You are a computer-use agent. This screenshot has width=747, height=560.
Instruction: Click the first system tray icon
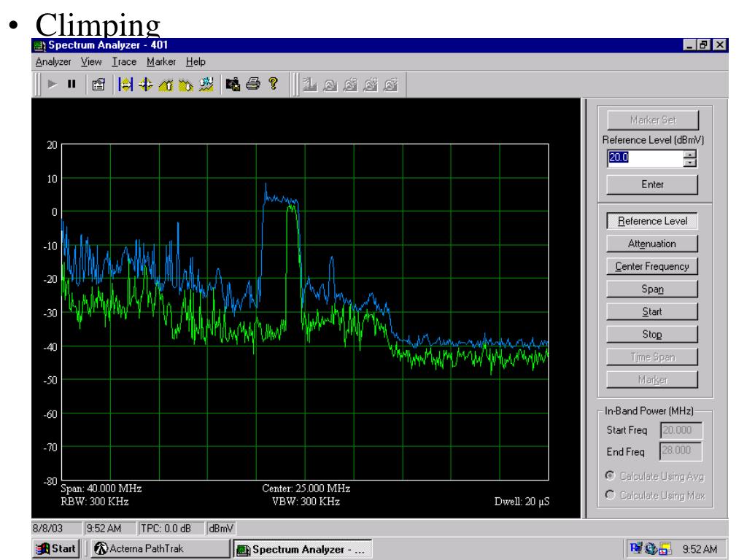point(635,548)
